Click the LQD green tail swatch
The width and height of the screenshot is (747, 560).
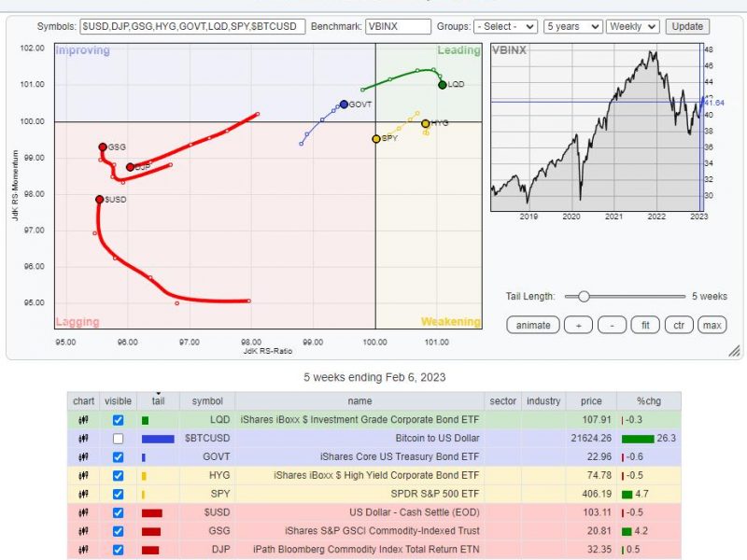[x=146, y=421]
